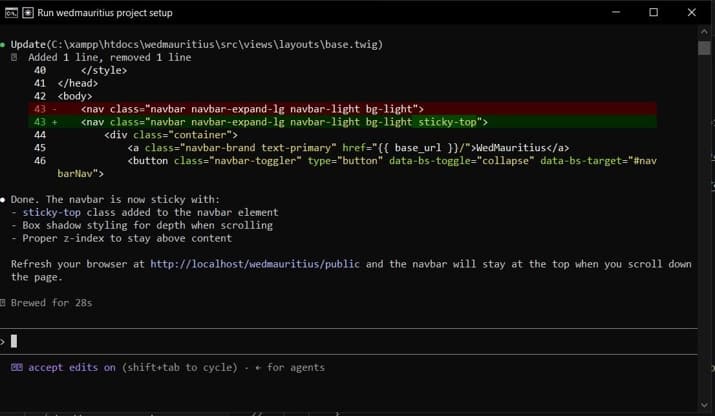Open the localhost/wedmauritius/public link

tap(254, 264)
